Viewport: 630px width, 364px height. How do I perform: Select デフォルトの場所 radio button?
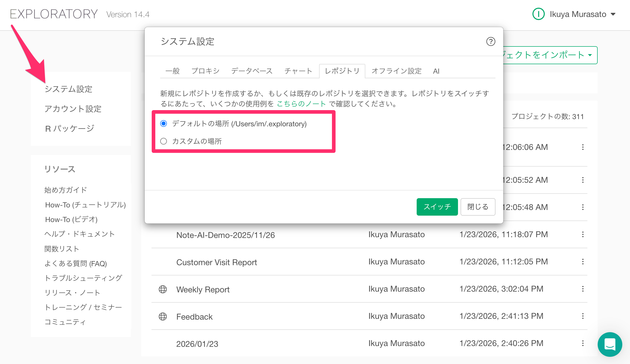[x=164, y=124]
